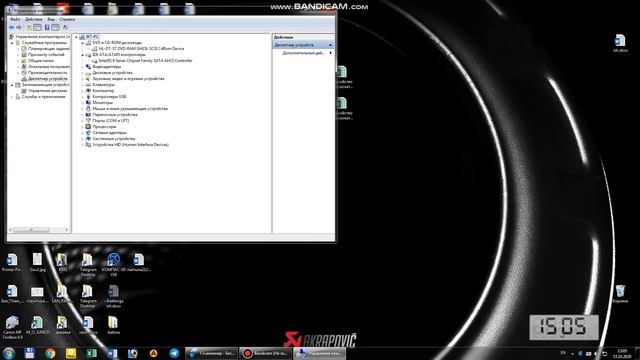Expand the Контроллеры USB node
640x360 pixels.
coord(82,97)
